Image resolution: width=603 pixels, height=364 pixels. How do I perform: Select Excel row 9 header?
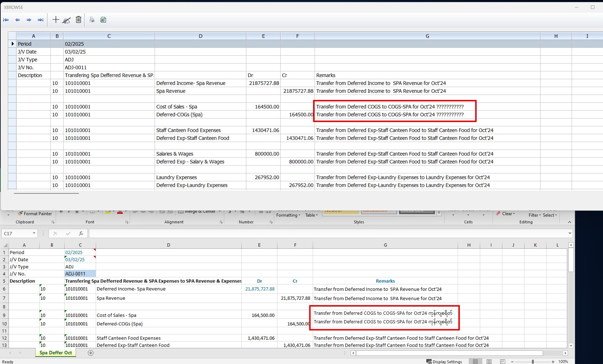(x=4, y=315)
